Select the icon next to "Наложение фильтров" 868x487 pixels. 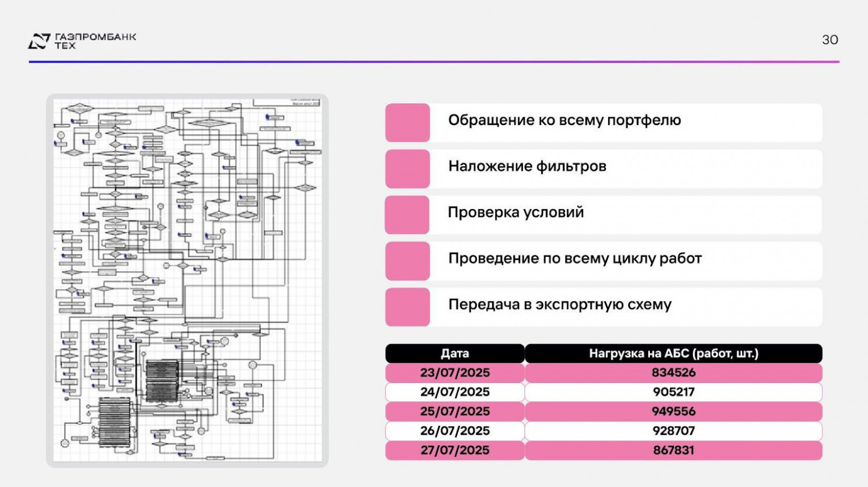coord(407,169)
